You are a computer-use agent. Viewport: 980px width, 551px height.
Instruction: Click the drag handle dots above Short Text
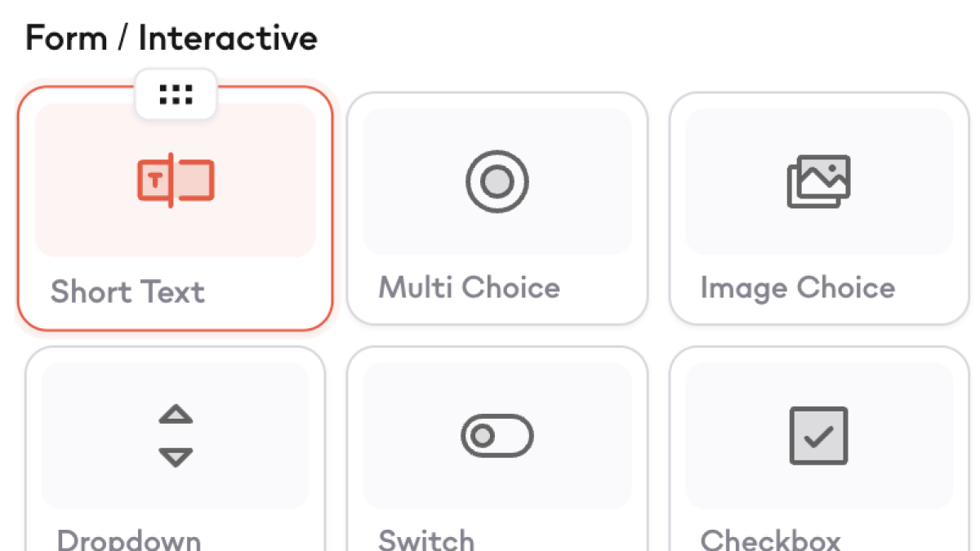click(176, 95)
